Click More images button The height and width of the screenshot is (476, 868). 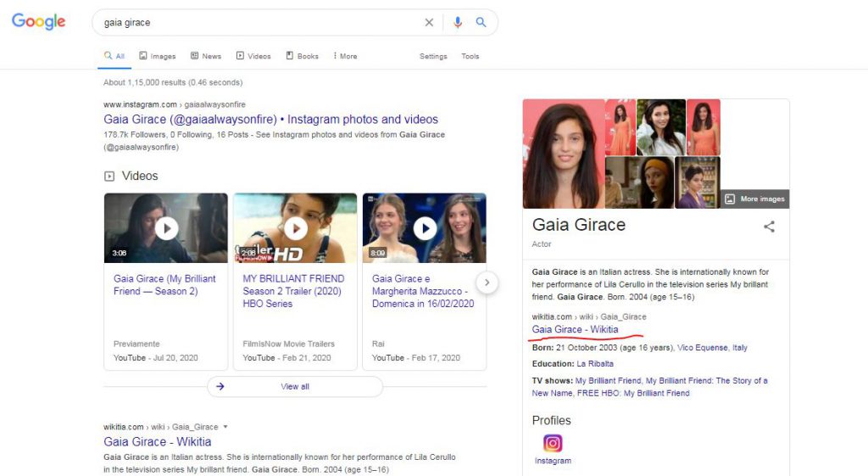tap(755, 199)
